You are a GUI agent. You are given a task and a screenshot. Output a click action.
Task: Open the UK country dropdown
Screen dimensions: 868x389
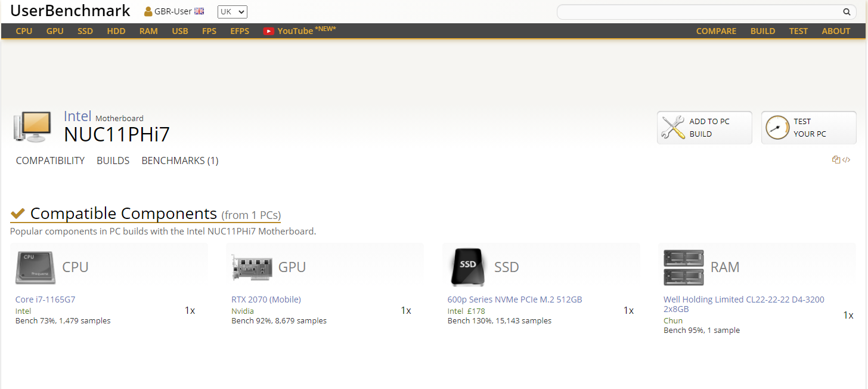[x=232, y=12]
